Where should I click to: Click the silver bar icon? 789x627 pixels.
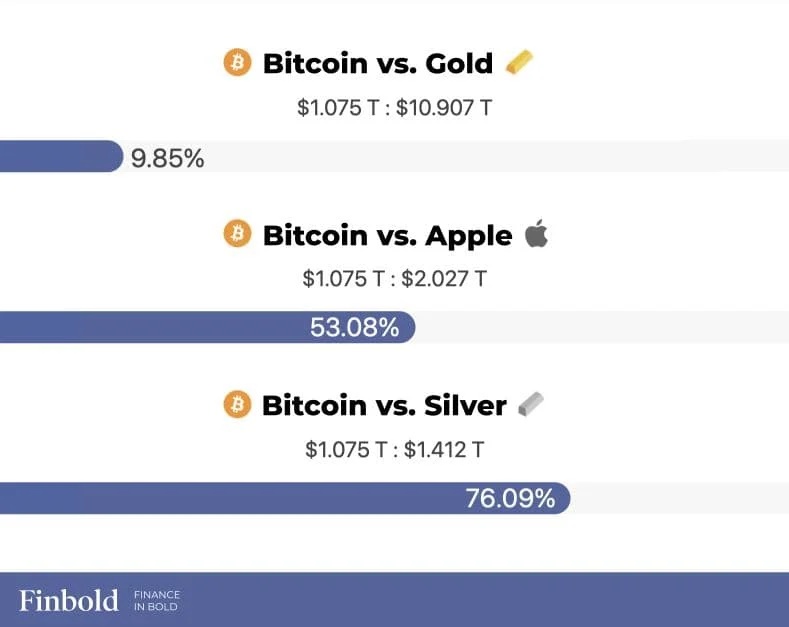tap(531, 404)
